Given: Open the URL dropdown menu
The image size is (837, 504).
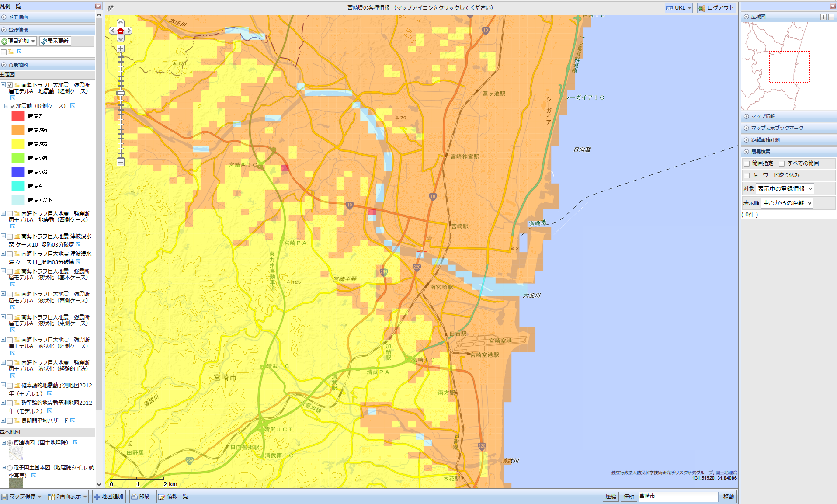Looking at the screenshot, I should (678, 8).
